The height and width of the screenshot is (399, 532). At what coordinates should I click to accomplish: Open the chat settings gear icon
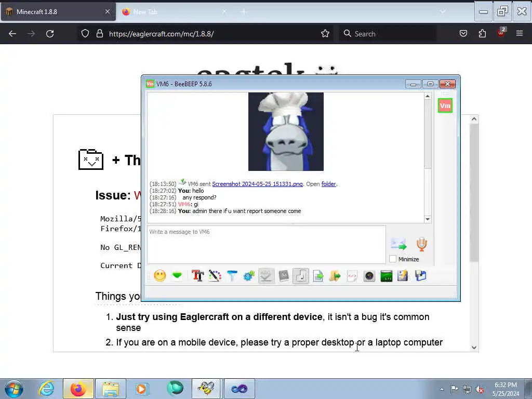pyautogui.click(x=249, y=275)
